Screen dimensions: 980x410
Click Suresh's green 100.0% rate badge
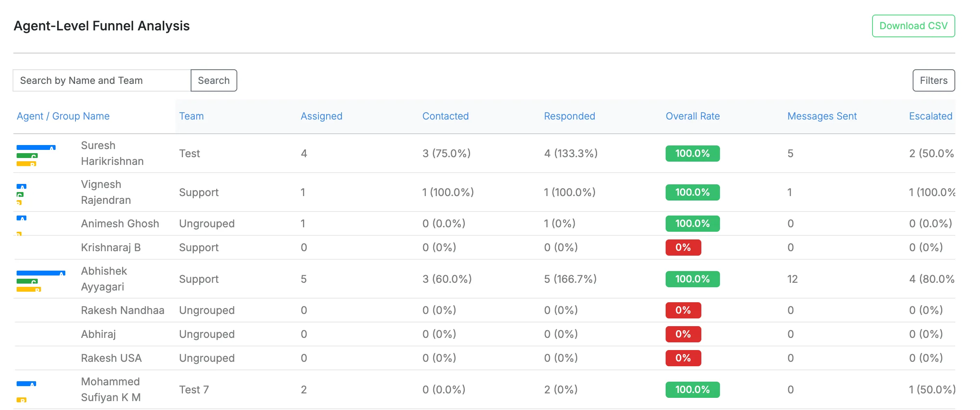pyautogui.click(x=692, y=154)
